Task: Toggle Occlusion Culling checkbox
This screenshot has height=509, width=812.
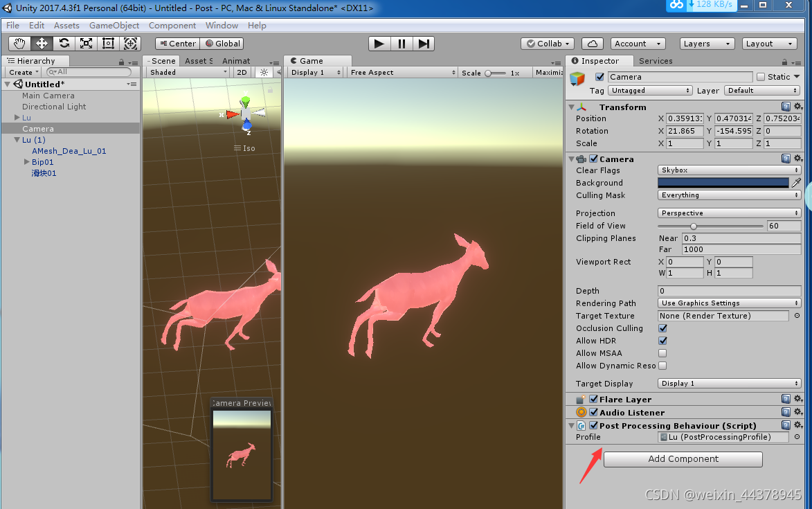Action: [662, 328]
